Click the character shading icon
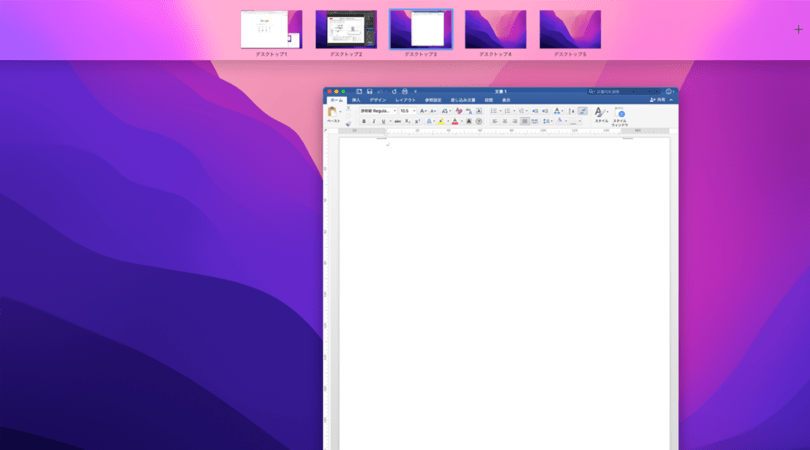The width and height of the screenshot is (810, 450). point(469,121)
